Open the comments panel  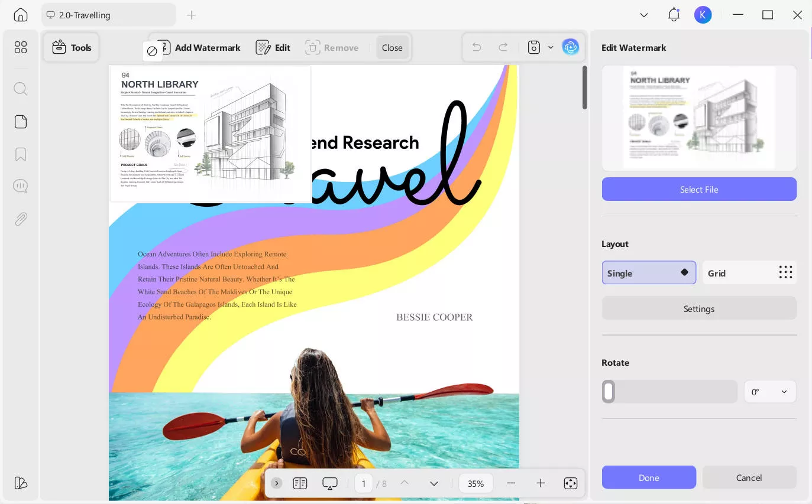point(20,186)
